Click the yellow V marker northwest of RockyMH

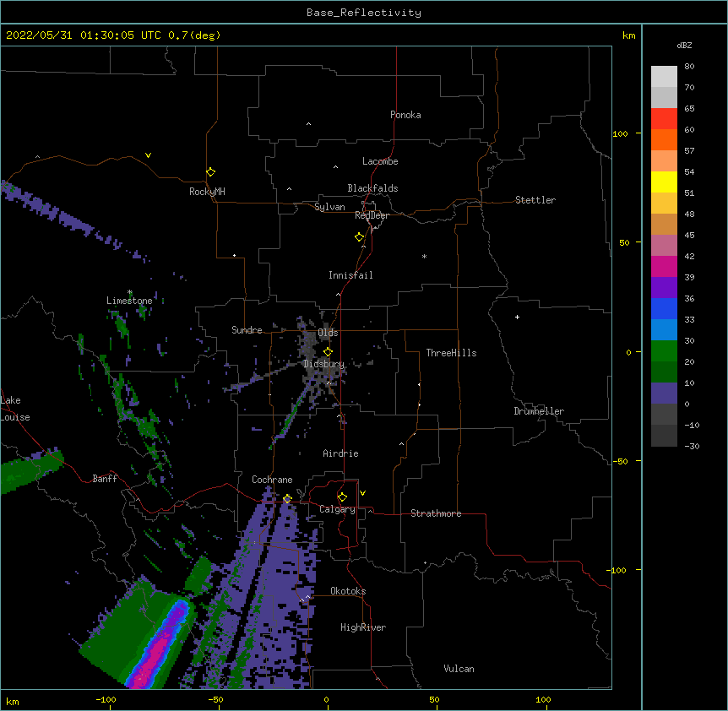(148, 155)
